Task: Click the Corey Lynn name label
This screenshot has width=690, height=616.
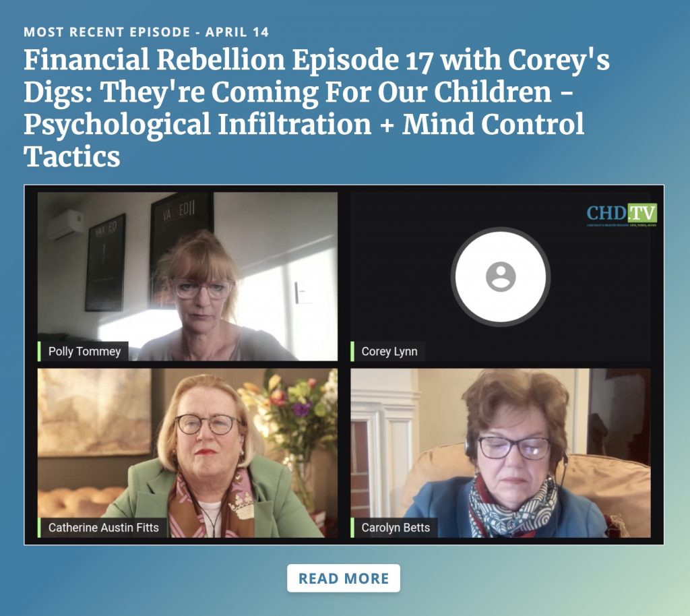Action: click(x=389, y=352)
